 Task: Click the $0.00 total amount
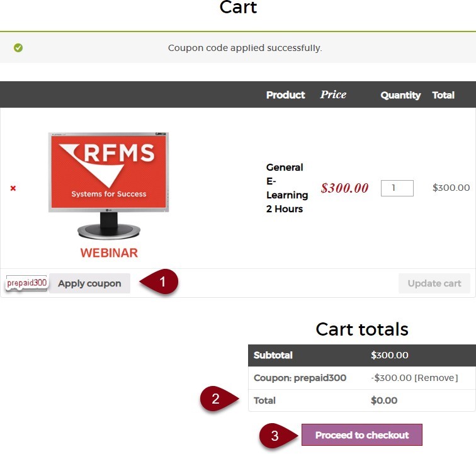[384, 400]
